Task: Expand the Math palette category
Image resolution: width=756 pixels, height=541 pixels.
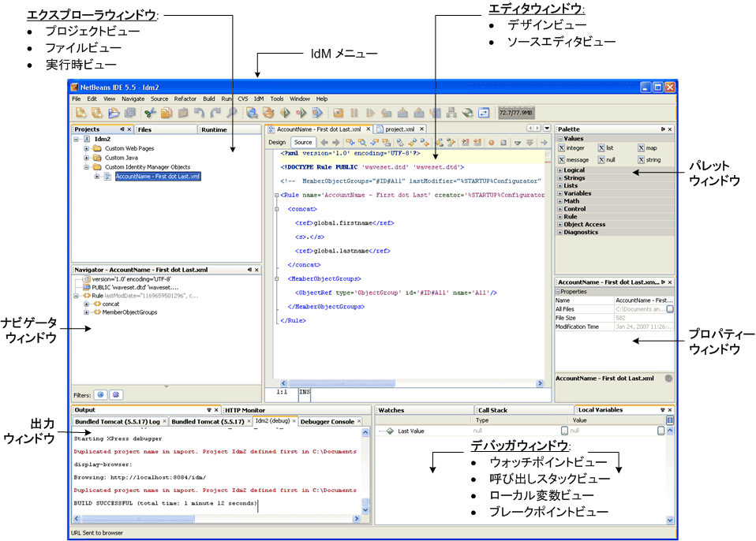Action: click(x=560, y=201)
